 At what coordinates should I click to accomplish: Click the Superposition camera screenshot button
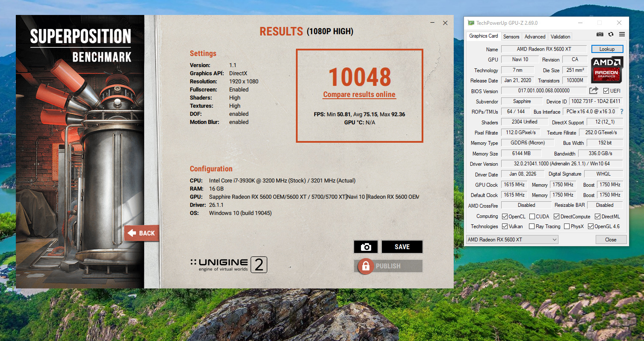366,247
